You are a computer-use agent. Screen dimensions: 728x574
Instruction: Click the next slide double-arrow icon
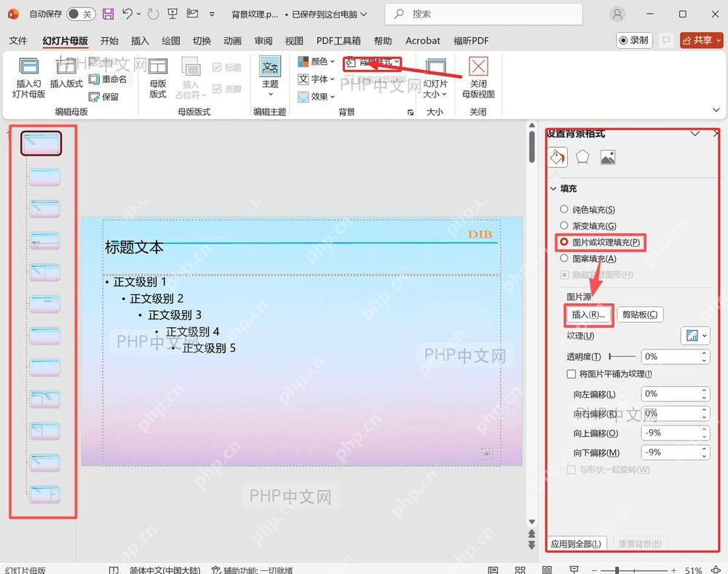532,545
